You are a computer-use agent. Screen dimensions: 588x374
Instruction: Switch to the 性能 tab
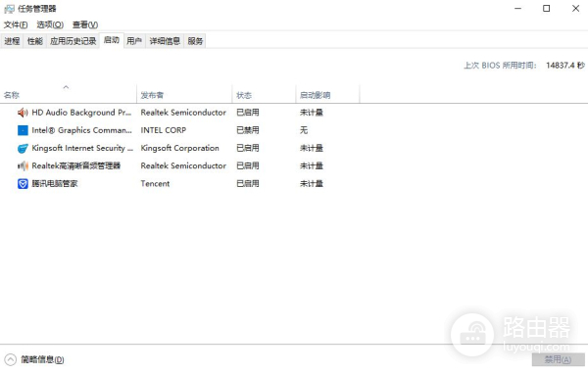[35, 41]
